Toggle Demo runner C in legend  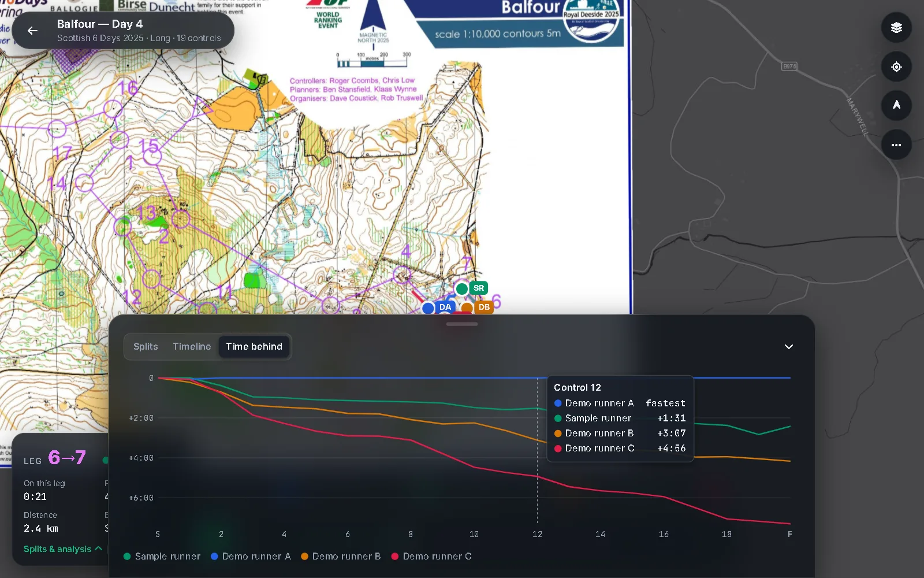pos(431,557)
